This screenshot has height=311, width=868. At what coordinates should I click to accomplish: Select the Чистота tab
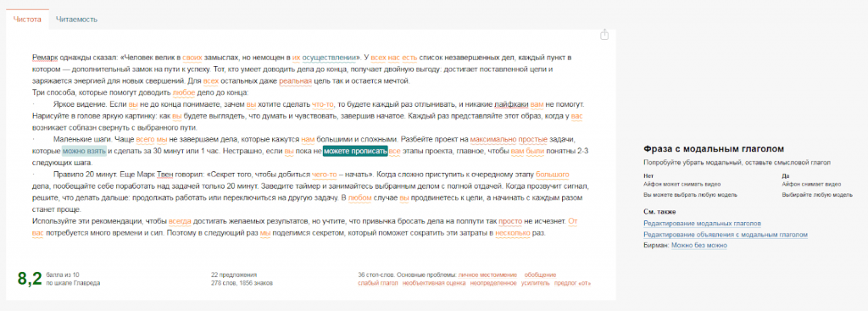(27, 19)
